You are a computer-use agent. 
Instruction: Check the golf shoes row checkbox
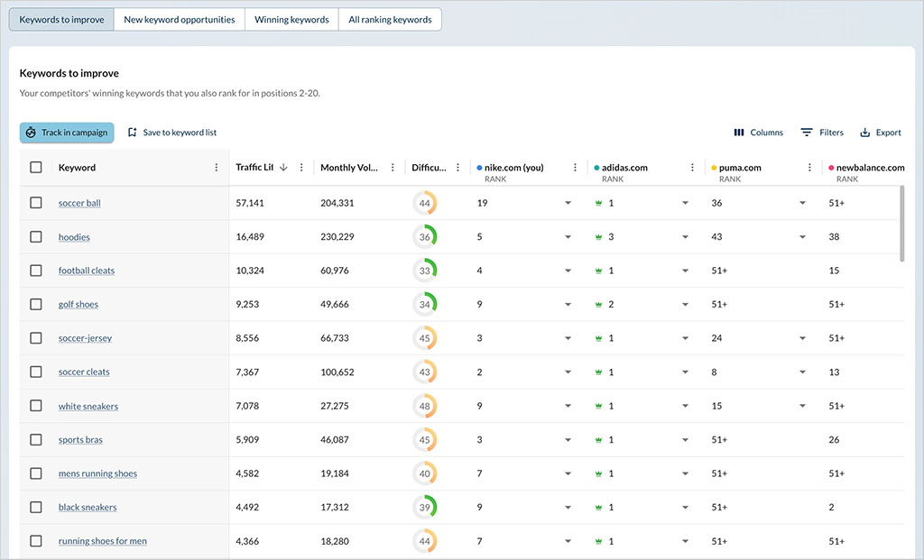point(36,304)
